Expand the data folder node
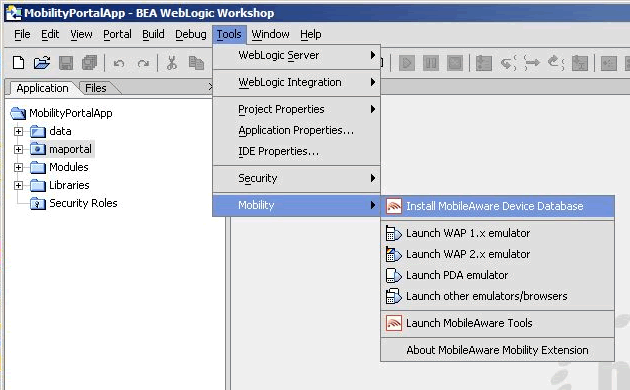 pyautogui.click(x=18, y=131)
